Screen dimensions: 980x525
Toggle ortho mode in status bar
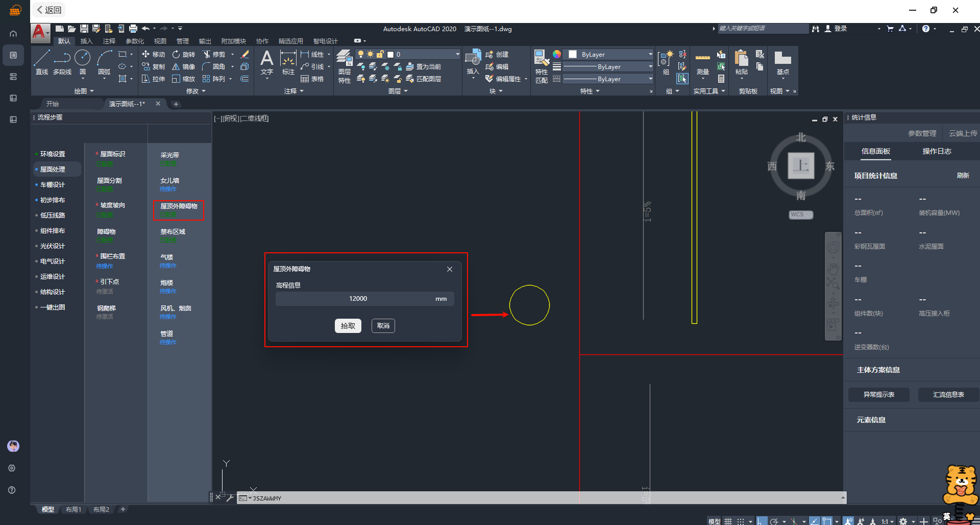coord(761,521)
